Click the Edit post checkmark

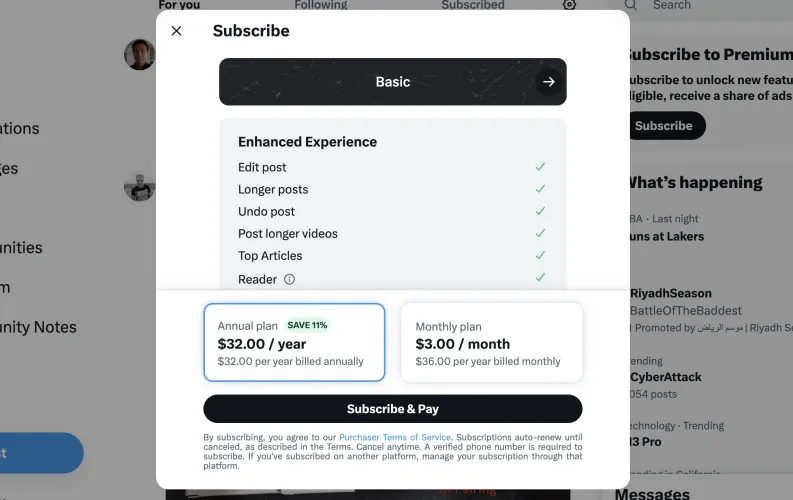pyautogui.click(x=540, y=167)
